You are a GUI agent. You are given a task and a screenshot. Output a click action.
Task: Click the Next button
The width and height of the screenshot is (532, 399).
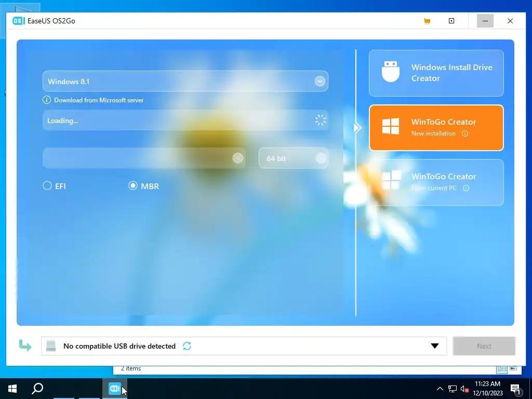point(484,346)
